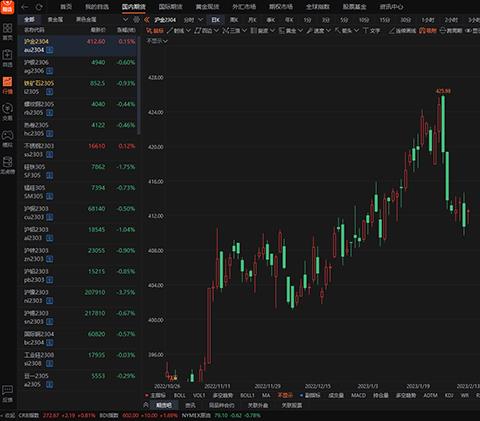Click the 成交量 indicator label
The width and height of the screenshot is (480, 421).
[336, 395]
